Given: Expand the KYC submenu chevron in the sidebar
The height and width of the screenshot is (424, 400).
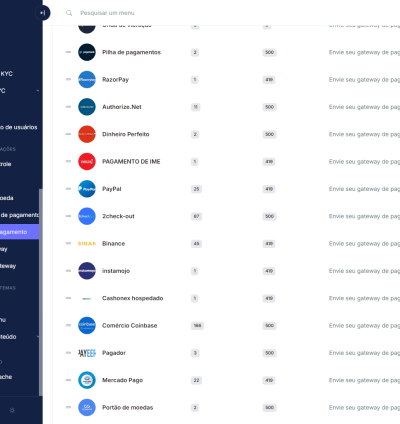Looking at the screenshot, I should (x=37, y=91).
